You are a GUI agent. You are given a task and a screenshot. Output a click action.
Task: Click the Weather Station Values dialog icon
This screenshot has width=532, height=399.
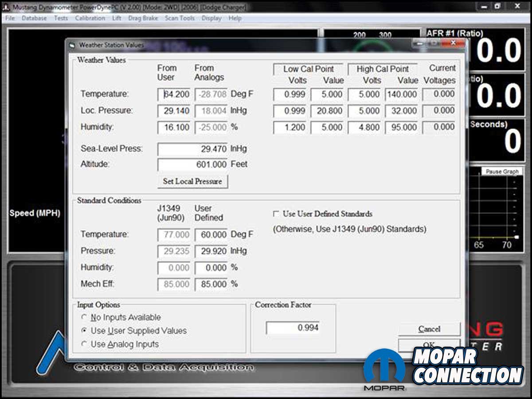[x=72, y=45]
